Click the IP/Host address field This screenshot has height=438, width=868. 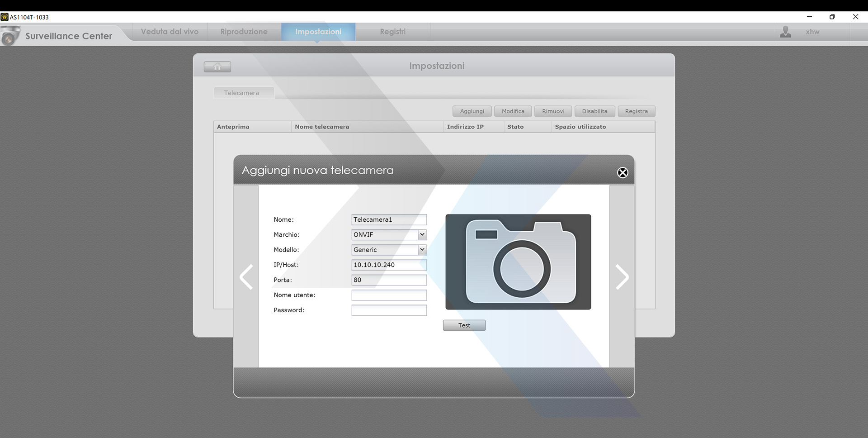pos(389,265)
